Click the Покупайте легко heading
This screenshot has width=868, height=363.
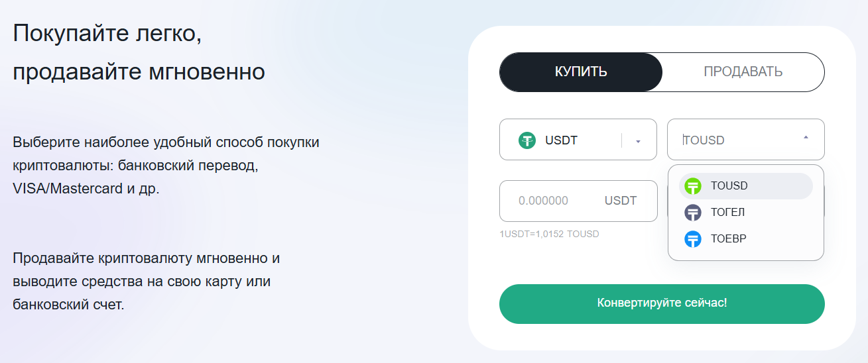(x=107, y=33)
